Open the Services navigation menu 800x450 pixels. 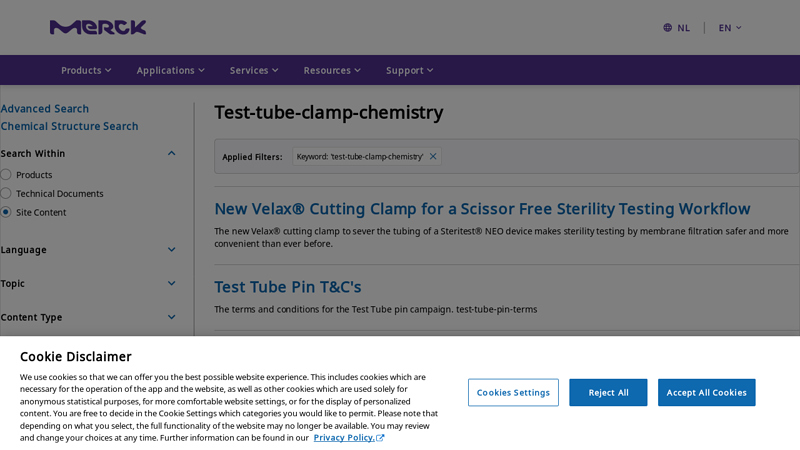click(x=254, y=70)
